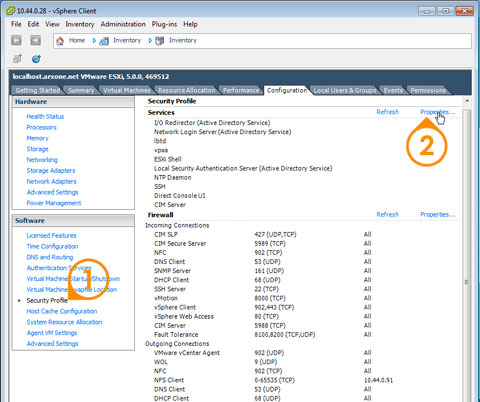Open Health Status under Hardware
This screenshot has width=480, height=402.
point(45,116)
